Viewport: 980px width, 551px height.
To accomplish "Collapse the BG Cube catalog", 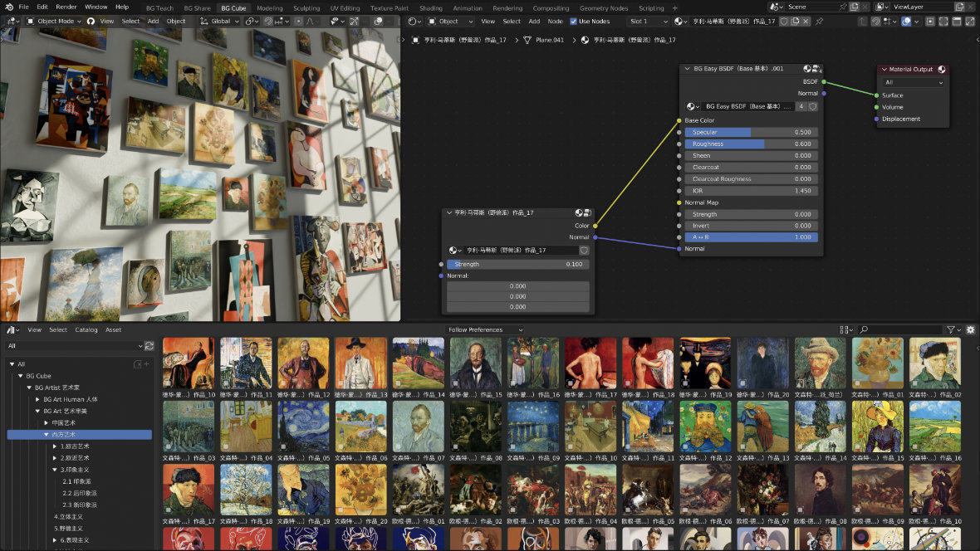I will [21, 376].
